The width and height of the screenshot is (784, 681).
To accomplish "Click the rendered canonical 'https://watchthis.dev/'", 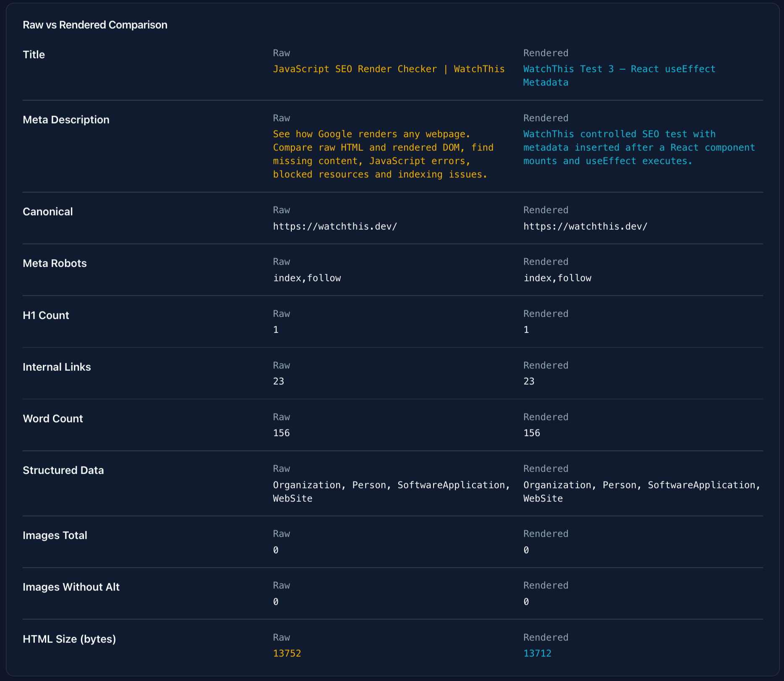I will click(x=585, y=226).
